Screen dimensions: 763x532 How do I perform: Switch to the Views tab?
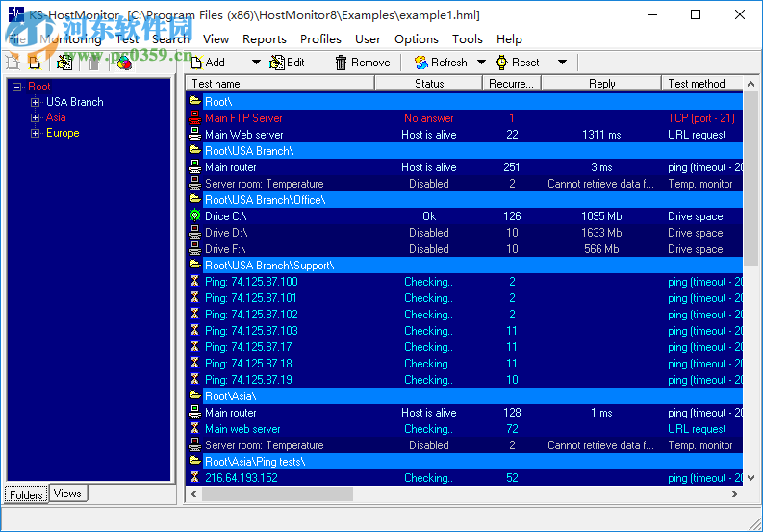click(67, 494)
